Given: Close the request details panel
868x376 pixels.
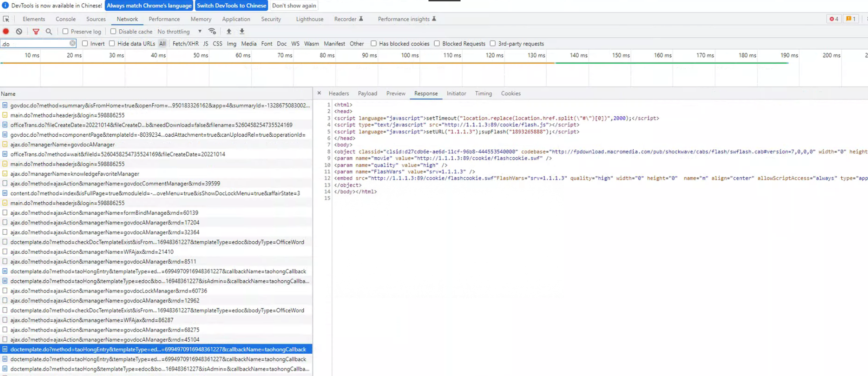Looking at the screenshot, I should 319,93.
